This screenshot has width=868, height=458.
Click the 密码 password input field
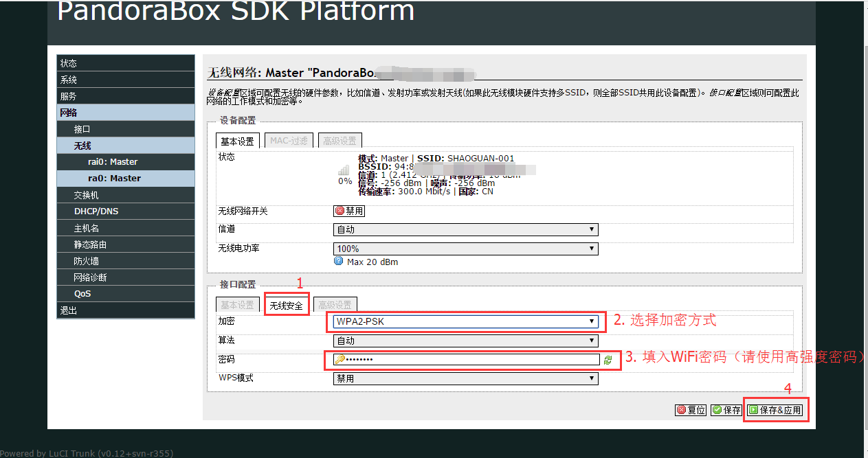[x=467, y=359]
